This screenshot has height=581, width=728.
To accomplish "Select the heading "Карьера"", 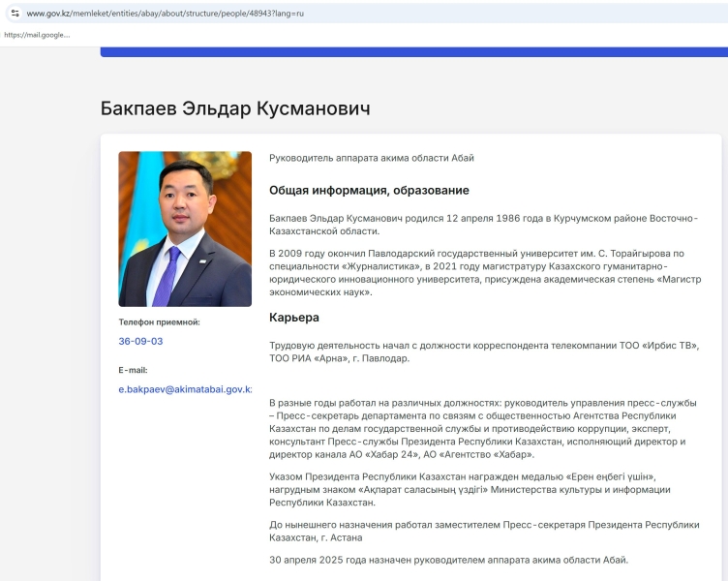I will click(294, 318).
